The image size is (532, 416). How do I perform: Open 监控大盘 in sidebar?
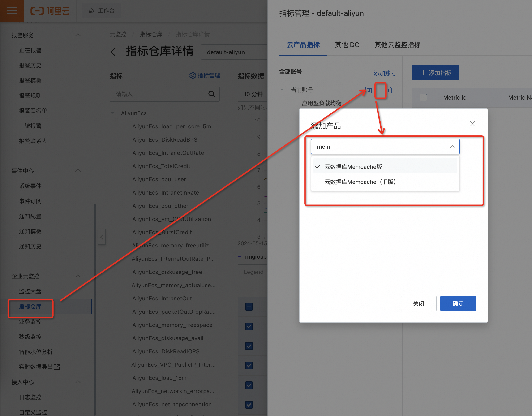[x=30, y=291]
